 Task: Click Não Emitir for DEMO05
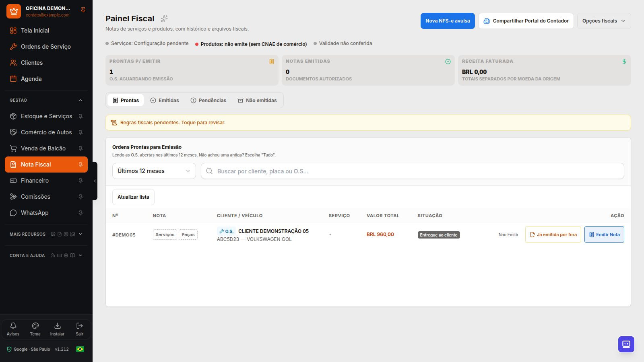(x=508, y=234)
